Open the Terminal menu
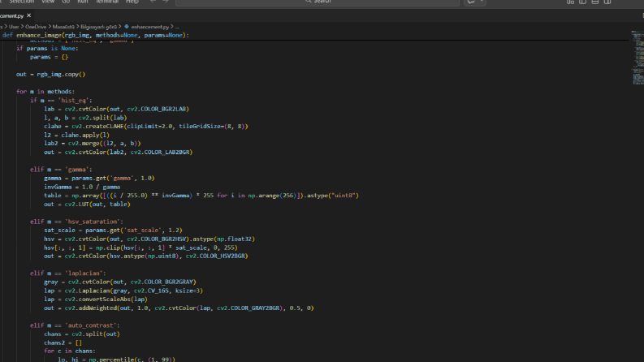The image size is (644, 362). point(106,2)
